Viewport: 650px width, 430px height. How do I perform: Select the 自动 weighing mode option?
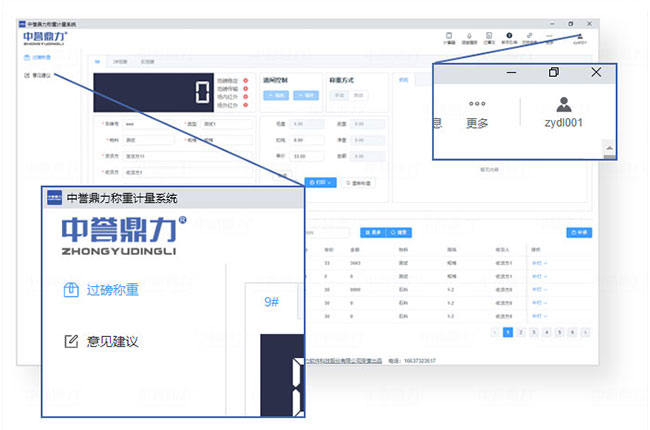pyautogui.click(x=358, y=95)
